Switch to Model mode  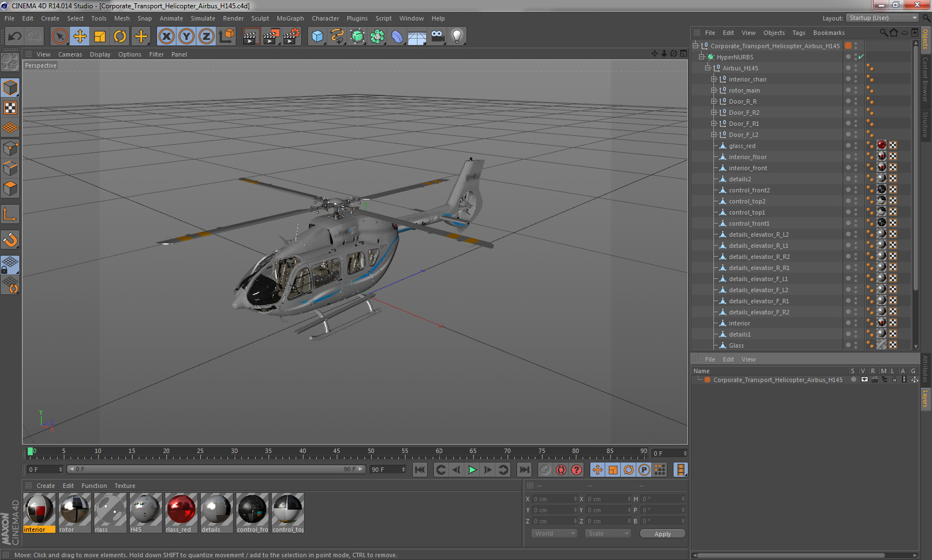[x=10, y=88]
